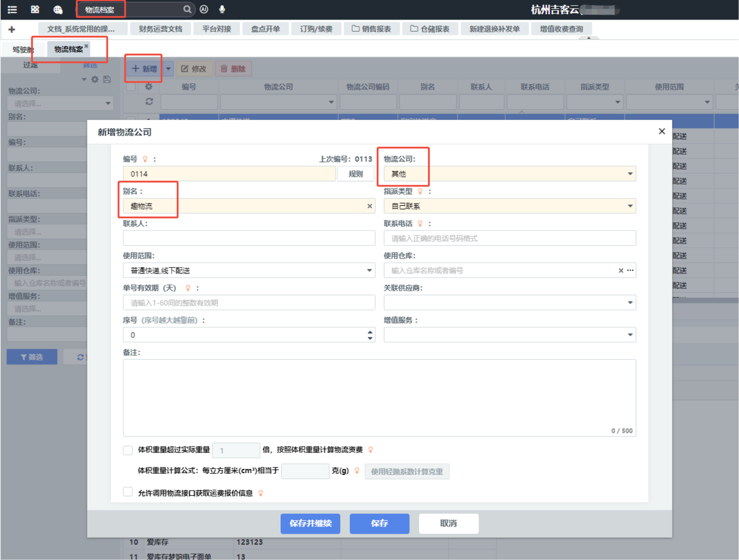
Task: Click into the 联系电话 input field
Action: [x=510, y=238]
